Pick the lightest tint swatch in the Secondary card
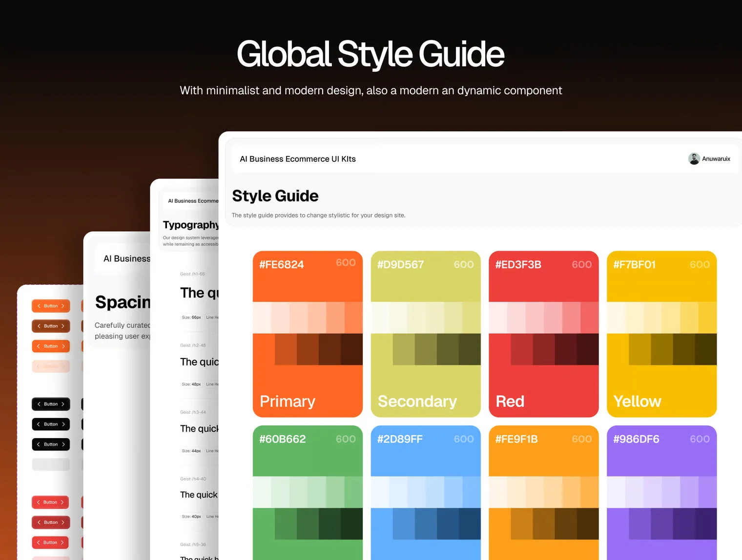Screen dimensions: 742x560 tap(380, 318)
